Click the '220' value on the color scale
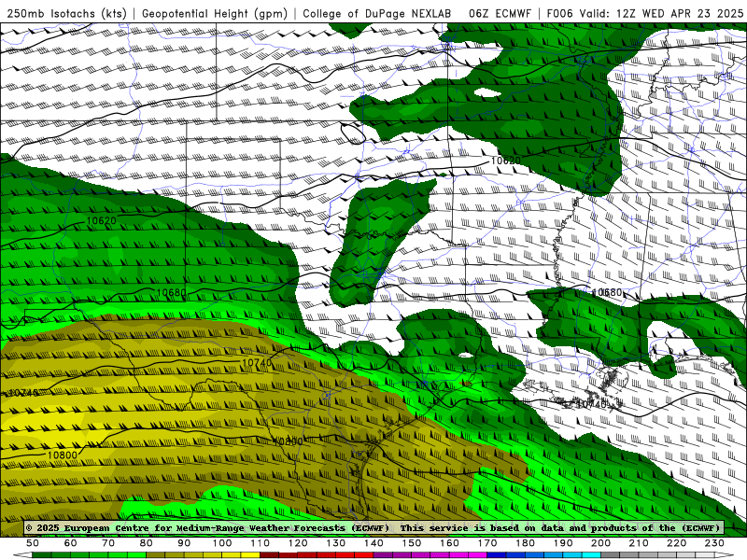747x560 pixels. 676,543
